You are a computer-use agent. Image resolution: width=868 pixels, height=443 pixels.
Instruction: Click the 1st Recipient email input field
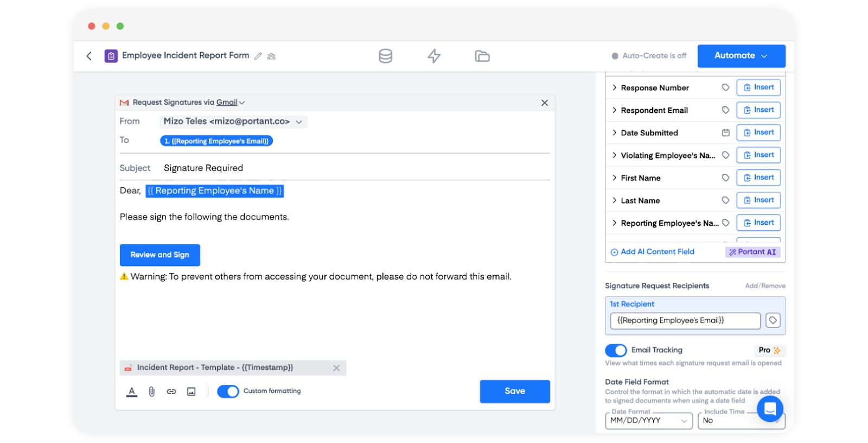pos(685,321)
